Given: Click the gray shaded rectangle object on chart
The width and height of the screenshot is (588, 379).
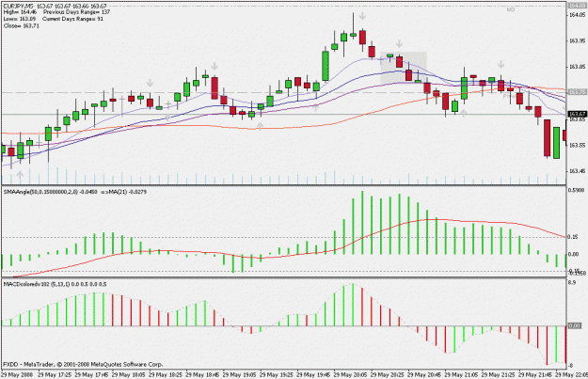Looking at the screenshot, I should pyautogui.click(x=404, y=68).
